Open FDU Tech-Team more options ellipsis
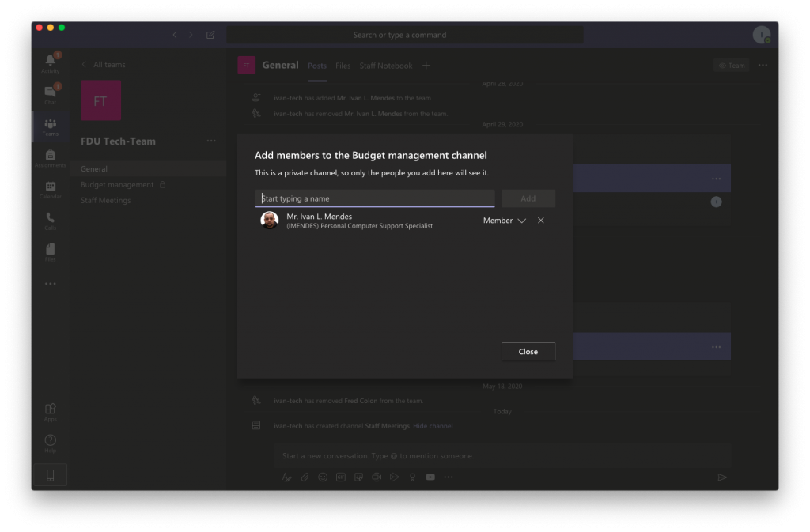Image resolution: width=810 pixels, height=532 pixels. (211, 141)
